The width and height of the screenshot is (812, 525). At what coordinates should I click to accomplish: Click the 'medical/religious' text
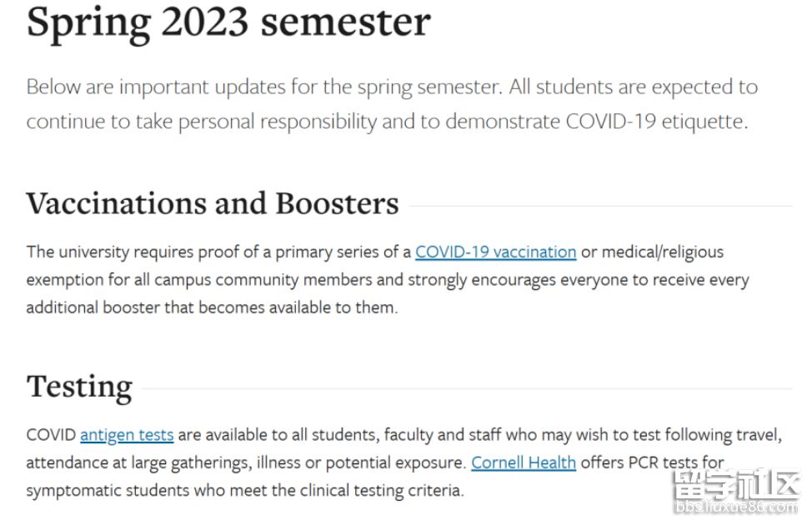click(663, 252)
